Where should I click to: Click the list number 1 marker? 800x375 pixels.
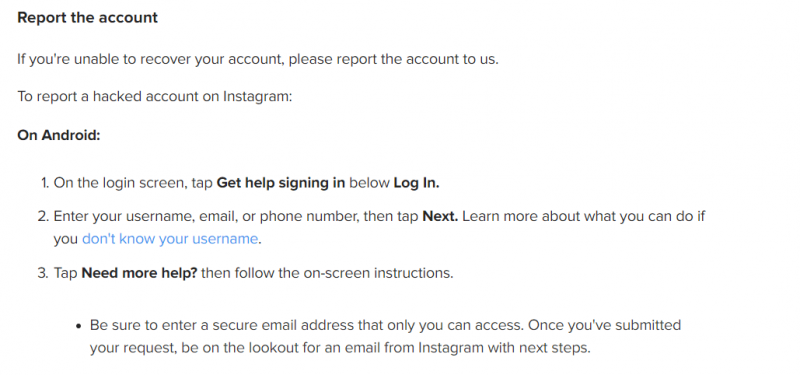tap(45, 183)
